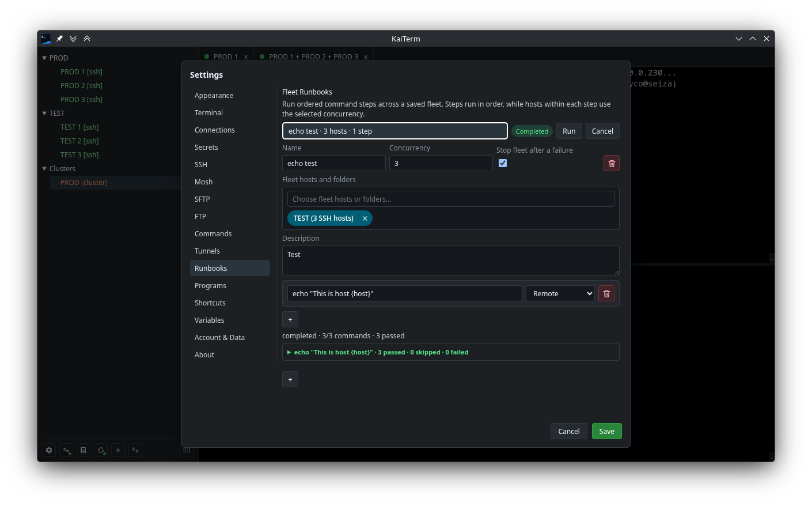
Task: Open the Programs settings section
Action: tap(230, 286)
